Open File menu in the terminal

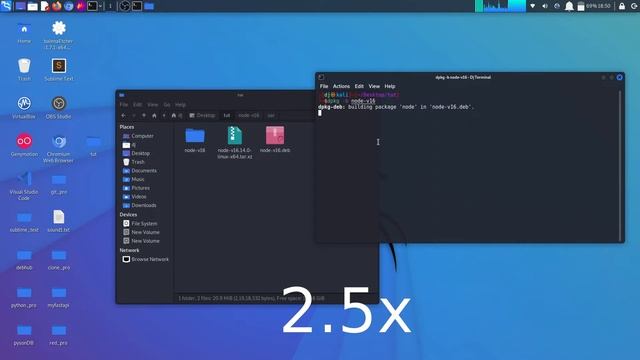pos(324,87)
